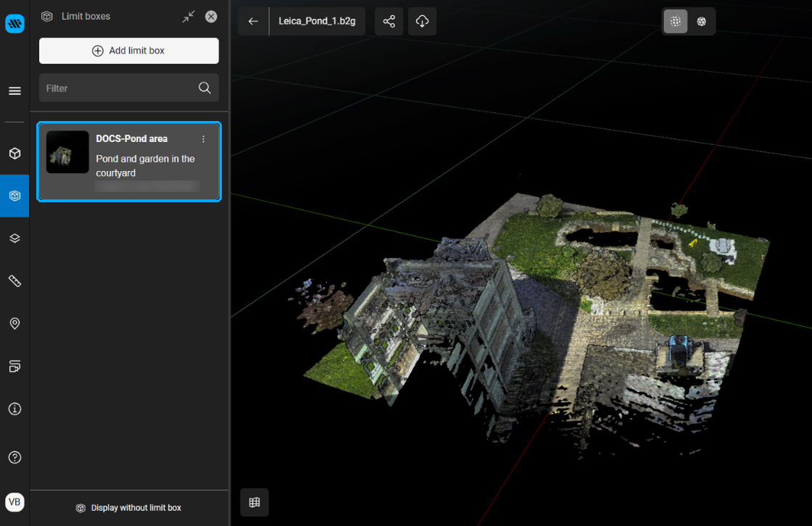812x526 pixels.
Task: Open the location pin markers panel
Action: (14, 324)
